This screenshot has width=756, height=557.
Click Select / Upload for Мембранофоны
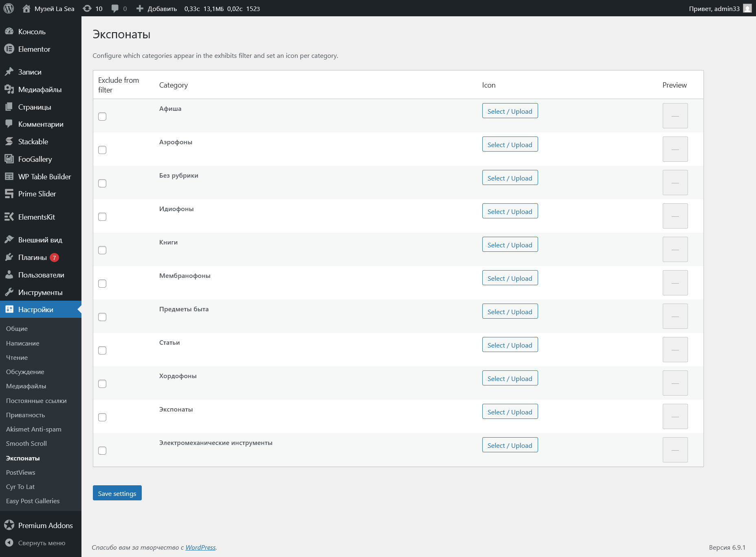click(510, 278)
